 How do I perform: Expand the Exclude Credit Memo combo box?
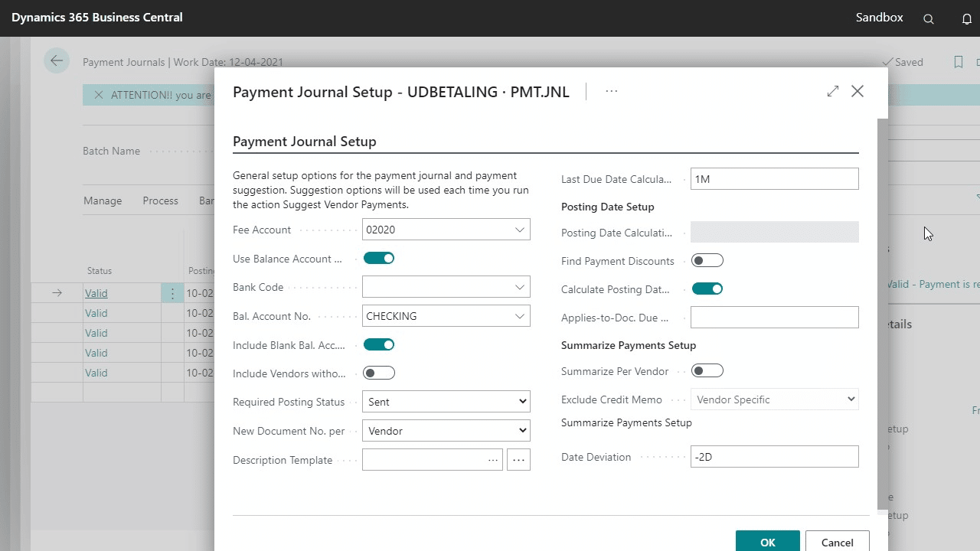(x=851, y=399)
